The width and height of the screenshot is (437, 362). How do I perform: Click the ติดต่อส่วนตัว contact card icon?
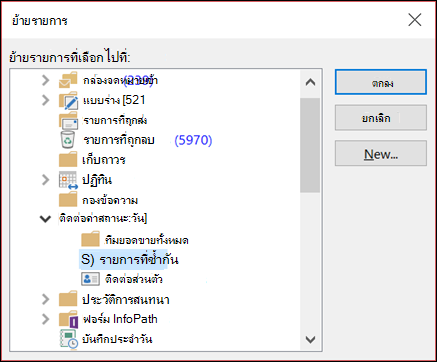click(90, 279)
